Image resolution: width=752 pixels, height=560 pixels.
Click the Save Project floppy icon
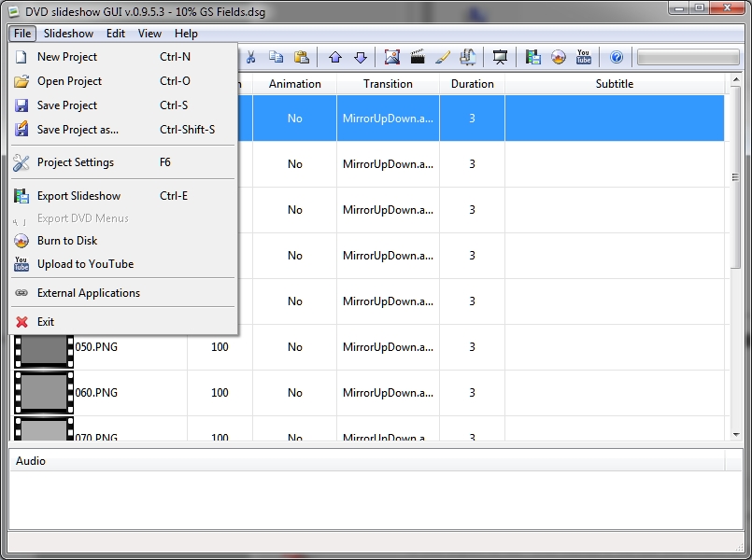coord(21,105)
